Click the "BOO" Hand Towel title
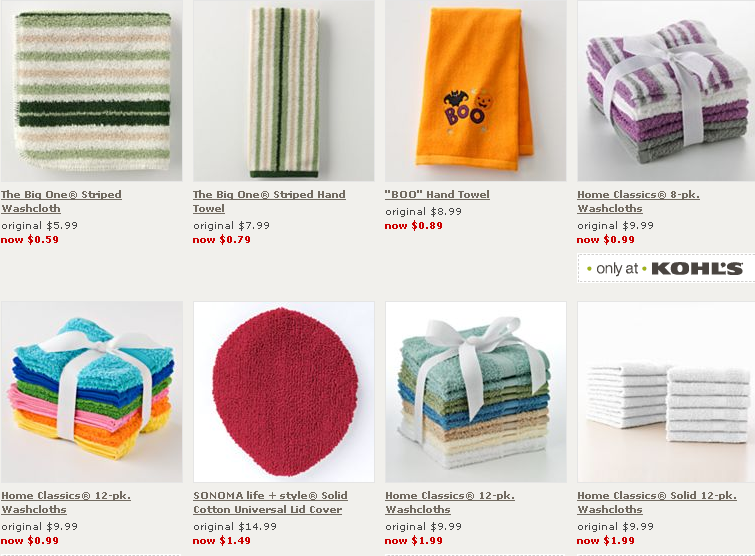 (437, 194)
